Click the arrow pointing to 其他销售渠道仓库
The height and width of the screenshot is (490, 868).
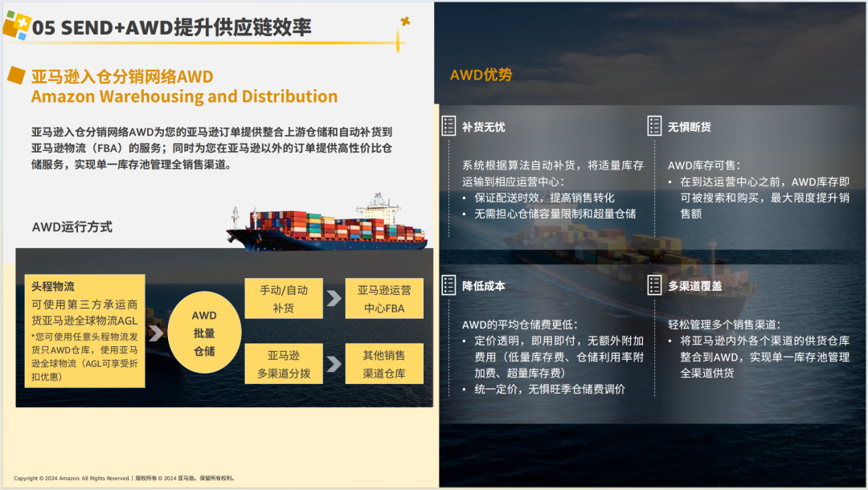pyautogui.click(x=334, y=363)
